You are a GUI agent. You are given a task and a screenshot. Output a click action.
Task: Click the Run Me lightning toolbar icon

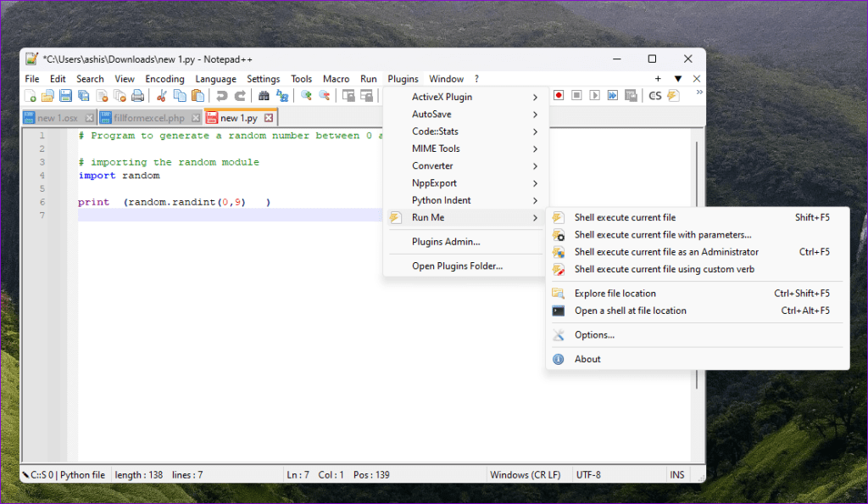point(673,95)
